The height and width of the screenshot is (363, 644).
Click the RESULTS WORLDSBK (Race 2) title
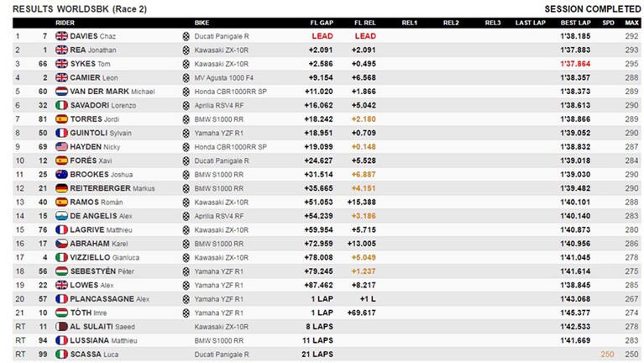pyautogui.click(x=80, y=9)
